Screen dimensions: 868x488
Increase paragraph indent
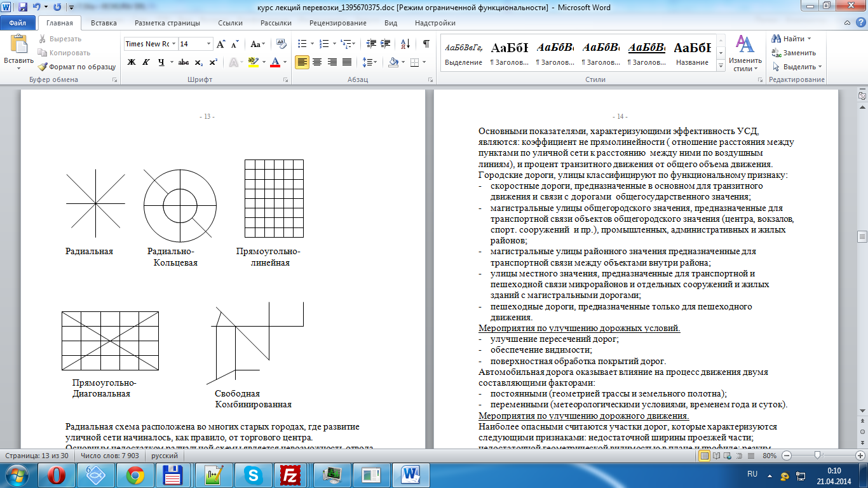(x=384, y=44)
